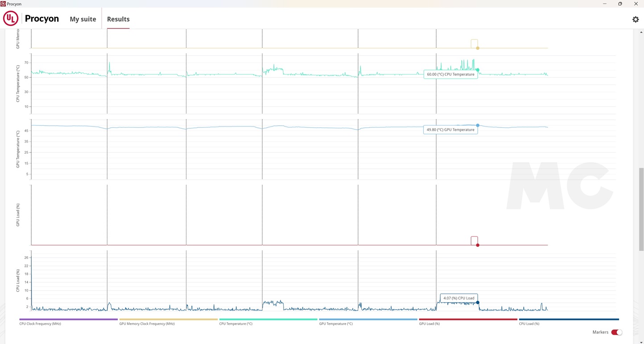
Task: Click the vertical scrollbar thumb
Action: [x=641, y=209]
